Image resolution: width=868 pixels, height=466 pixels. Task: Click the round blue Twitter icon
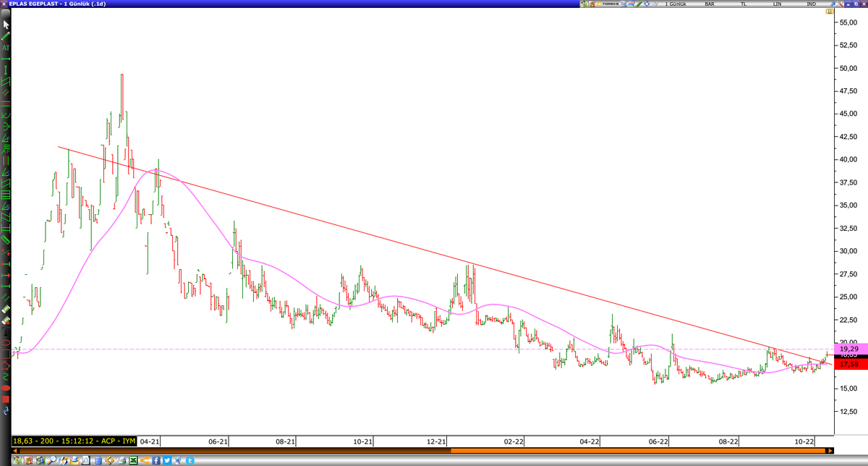(x=190, y=460)
